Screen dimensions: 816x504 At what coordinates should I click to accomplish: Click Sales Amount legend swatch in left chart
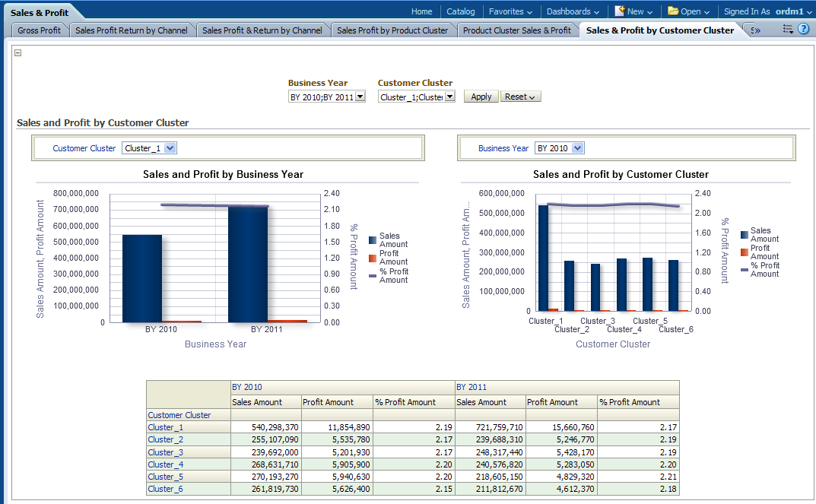(373, 240)
